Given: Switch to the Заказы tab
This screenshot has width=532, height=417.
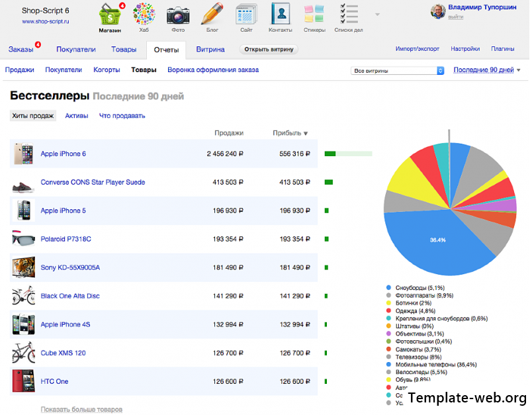Looking at the screenshot, I should point(21,50).
